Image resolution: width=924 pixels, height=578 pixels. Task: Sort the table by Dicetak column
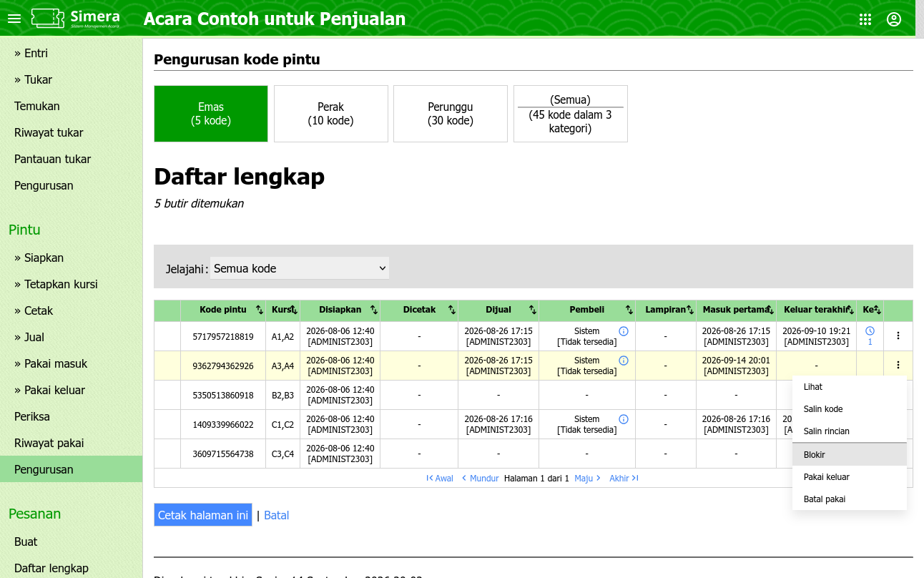click(452, 310)
